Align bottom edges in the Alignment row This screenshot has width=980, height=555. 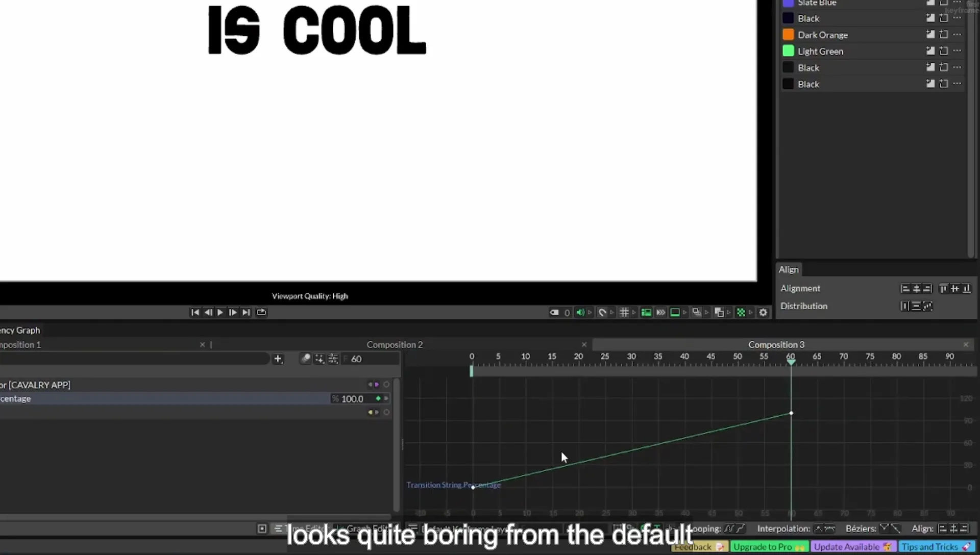point(966,289)
